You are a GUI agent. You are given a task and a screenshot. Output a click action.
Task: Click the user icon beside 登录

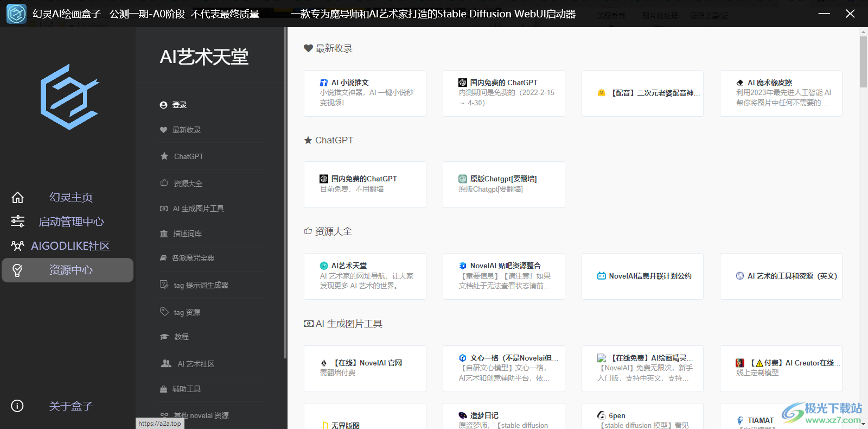point(163,105)
